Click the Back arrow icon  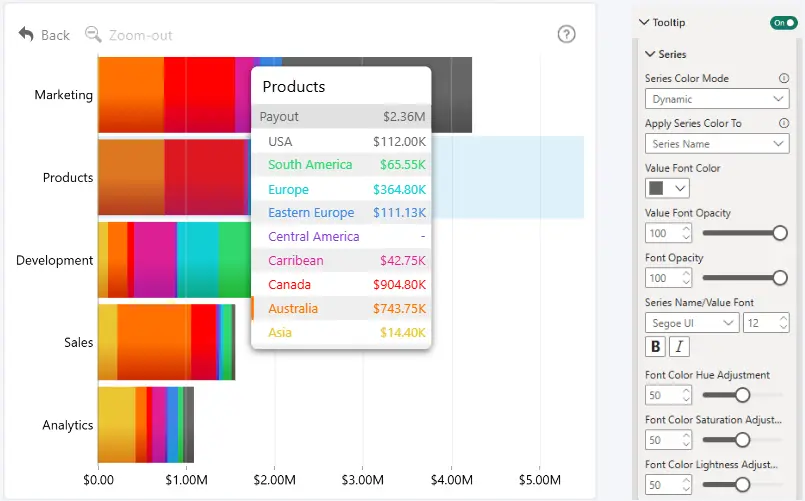(x=26, y=34)
